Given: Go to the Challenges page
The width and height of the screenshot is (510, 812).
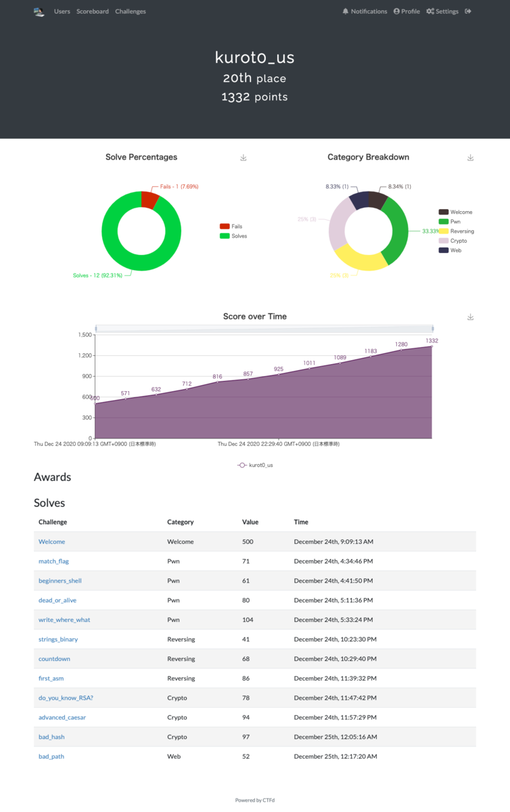Looking at the screenshot, I should 131,12.
